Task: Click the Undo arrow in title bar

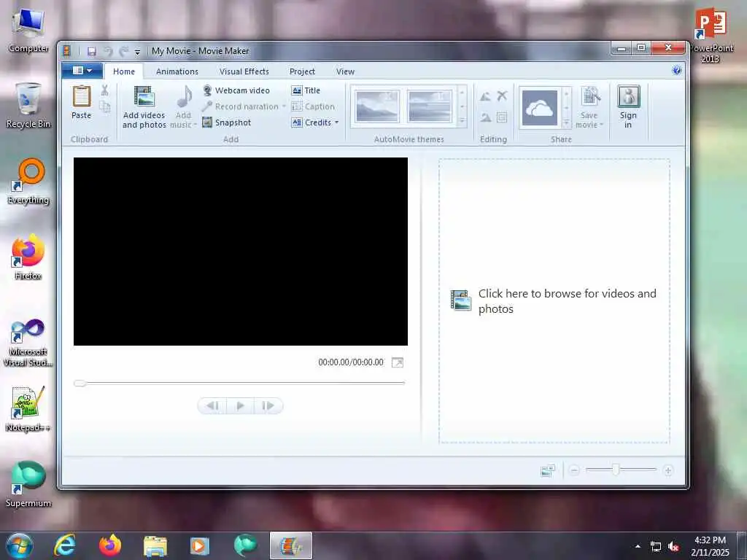Action: [108, 52]
